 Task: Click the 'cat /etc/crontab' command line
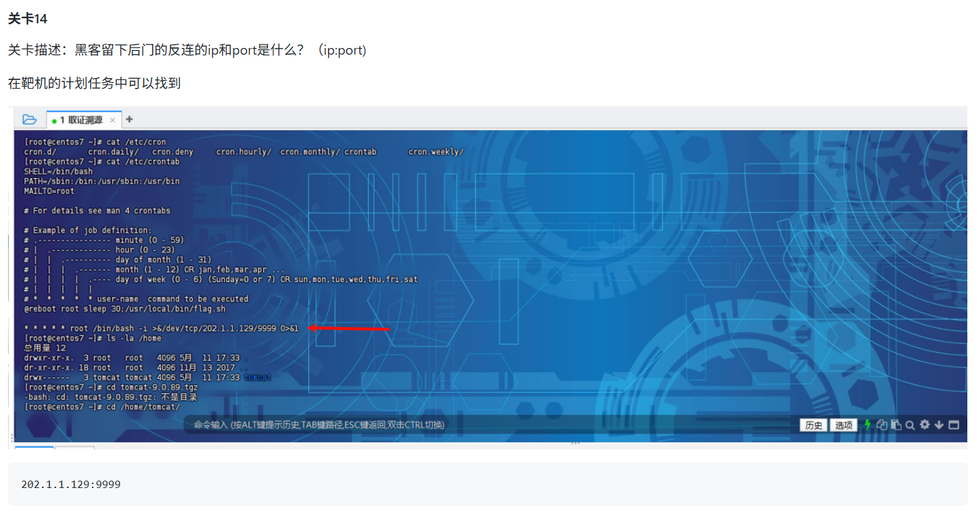tap(102, 161)
